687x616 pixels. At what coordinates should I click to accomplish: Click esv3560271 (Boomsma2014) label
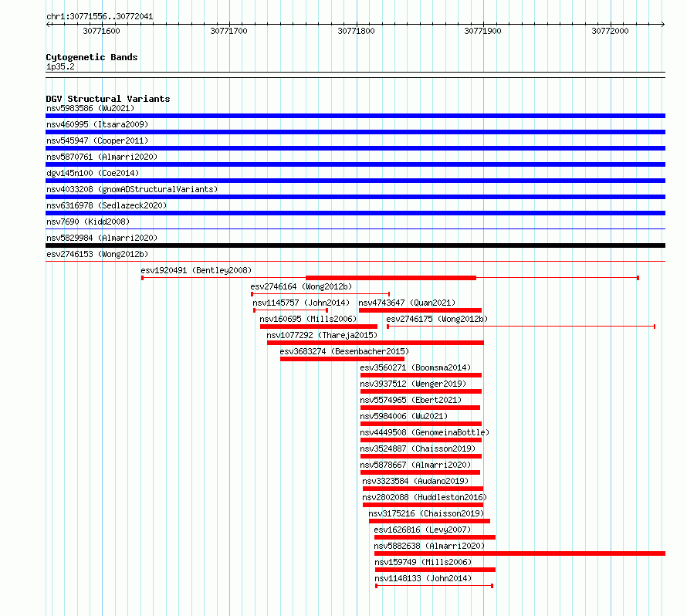(x=415, y=367)
